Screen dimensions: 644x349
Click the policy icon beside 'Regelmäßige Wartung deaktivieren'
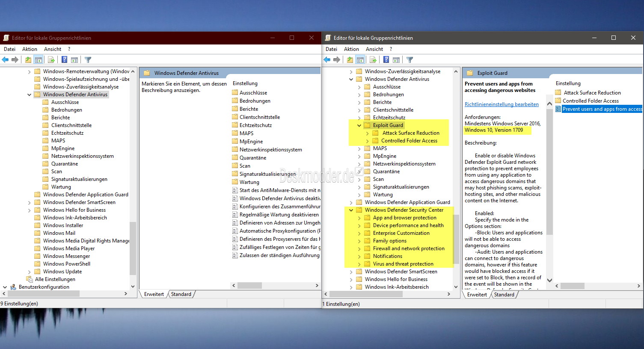(235, 215)
